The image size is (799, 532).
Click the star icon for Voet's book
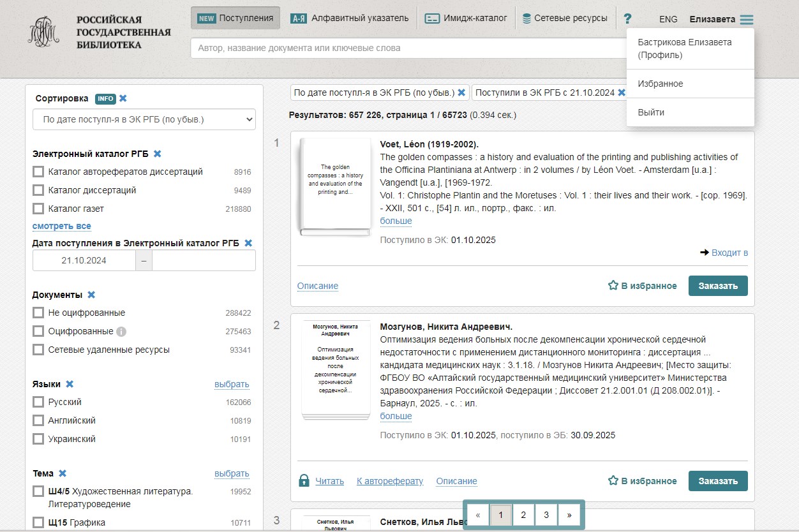coord(613,286)
